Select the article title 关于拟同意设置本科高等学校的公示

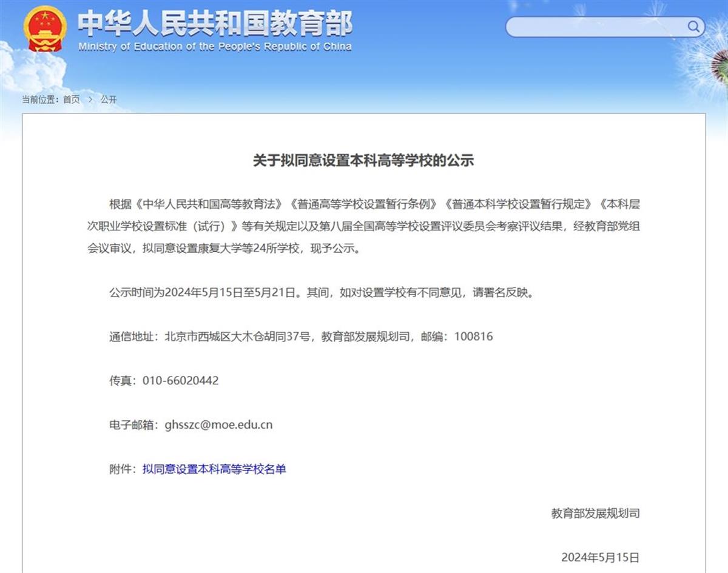(364, 161)
